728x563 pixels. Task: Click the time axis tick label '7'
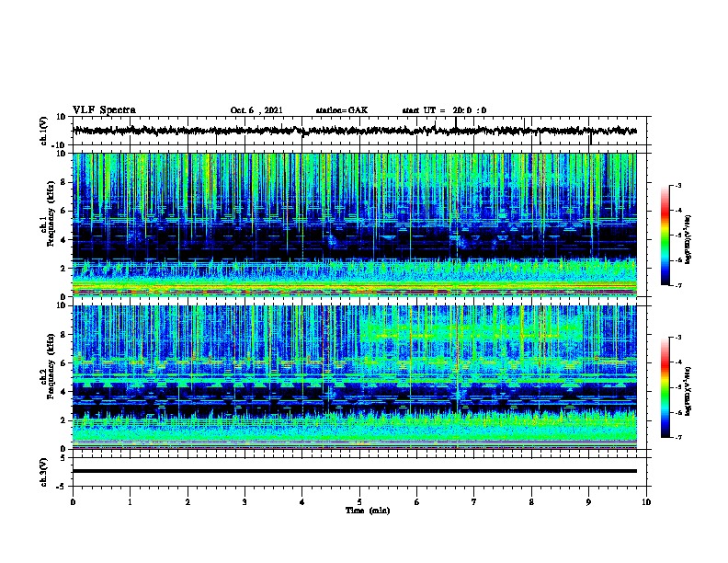[474, 502]
